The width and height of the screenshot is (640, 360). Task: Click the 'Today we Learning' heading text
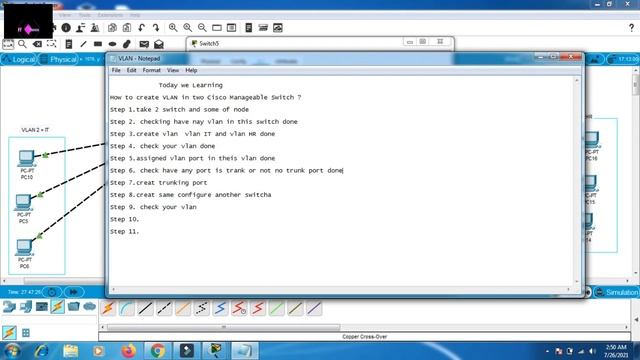pyautogui.click(x=191, y=85)
